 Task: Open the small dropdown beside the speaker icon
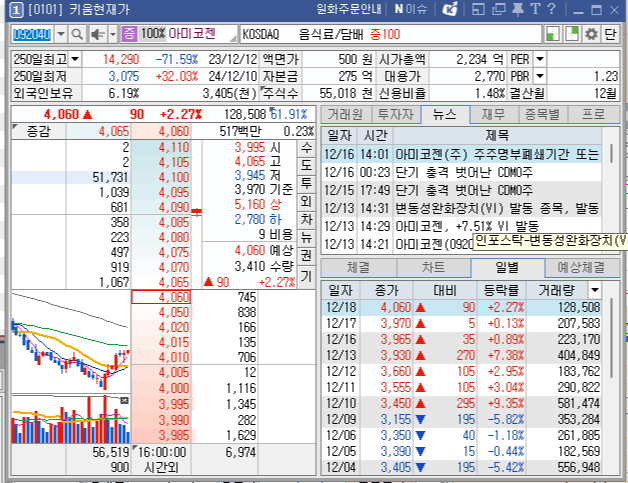(x=113, y=34)
